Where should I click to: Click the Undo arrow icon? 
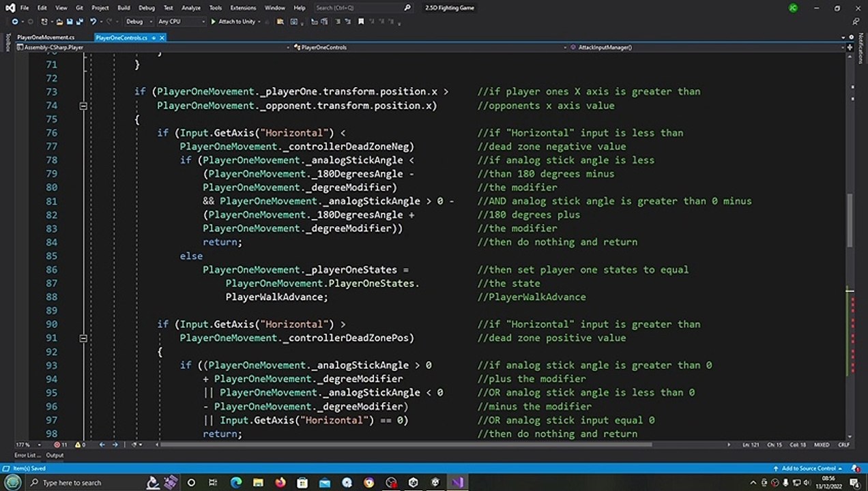coord(93,21)
